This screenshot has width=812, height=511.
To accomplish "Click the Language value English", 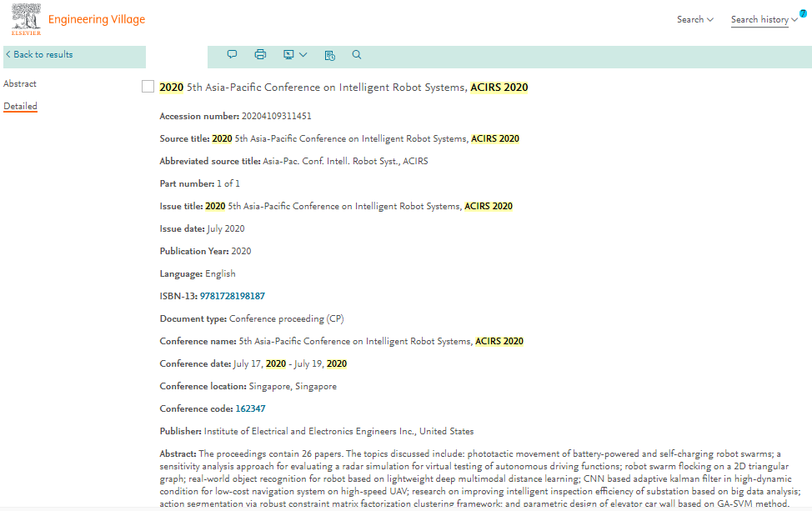I will pos(220,273).
